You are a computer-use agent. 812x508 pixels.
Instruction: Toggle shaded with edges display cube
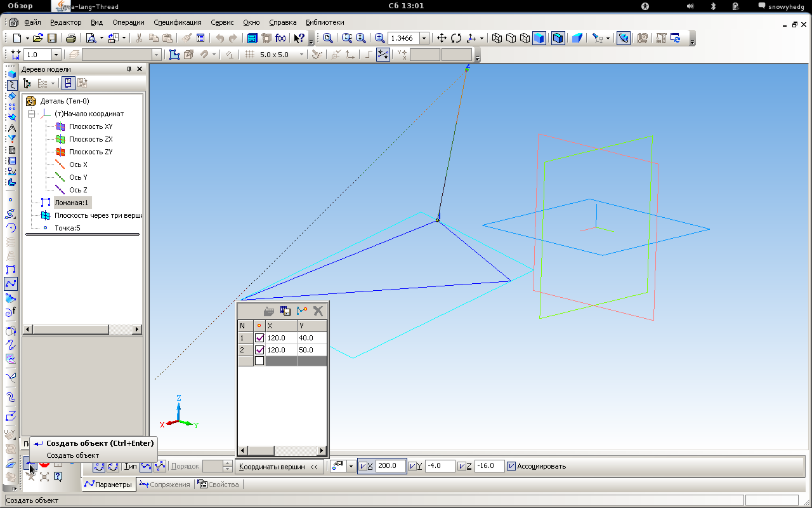[x=558, y=38]
